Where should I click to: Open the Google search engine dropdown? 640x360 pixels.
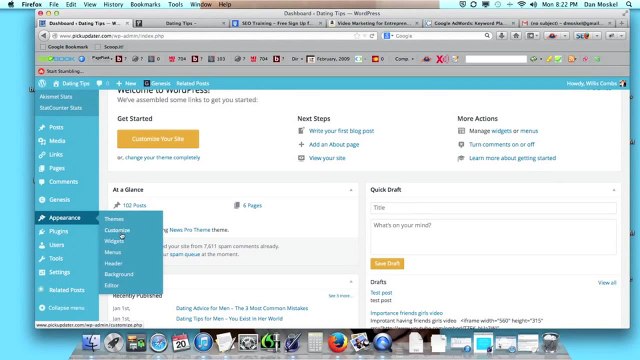(388, 36)
